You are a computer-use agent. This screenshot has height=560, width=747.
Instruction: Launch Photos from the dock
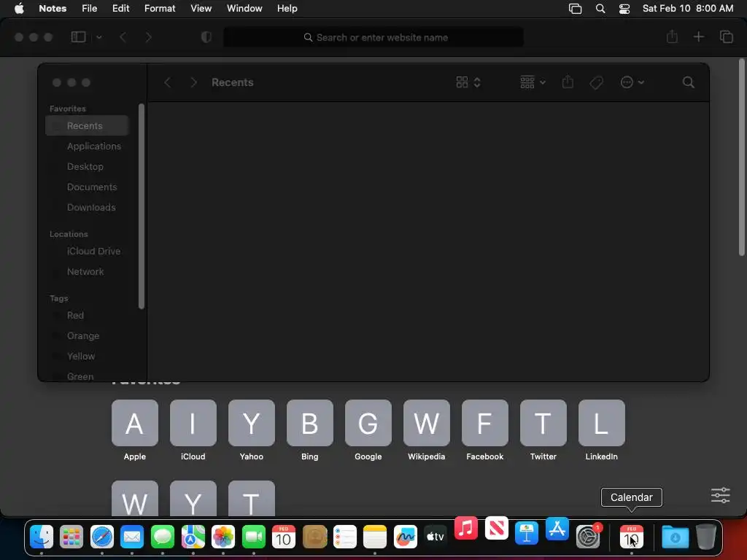[x=223, y=537]
